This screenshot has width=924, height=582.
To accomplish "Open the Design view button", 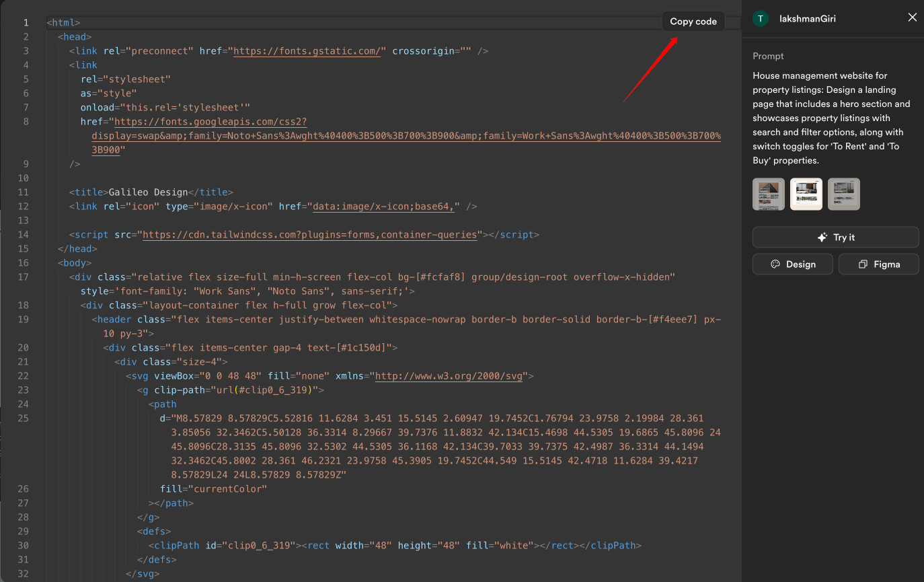I will [792, 264].
